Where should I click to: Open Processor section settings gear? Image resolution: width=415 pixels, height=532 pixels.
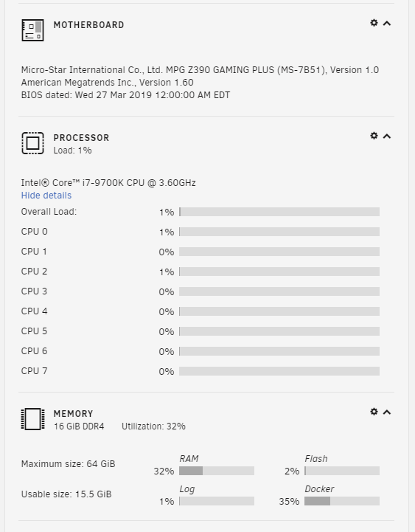click(x=374, y=136)
